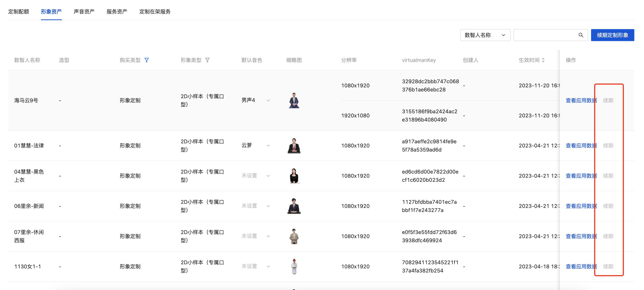
Task: Open thumbnail of 1130女1-1 avatar
Action: pos(294,266)
